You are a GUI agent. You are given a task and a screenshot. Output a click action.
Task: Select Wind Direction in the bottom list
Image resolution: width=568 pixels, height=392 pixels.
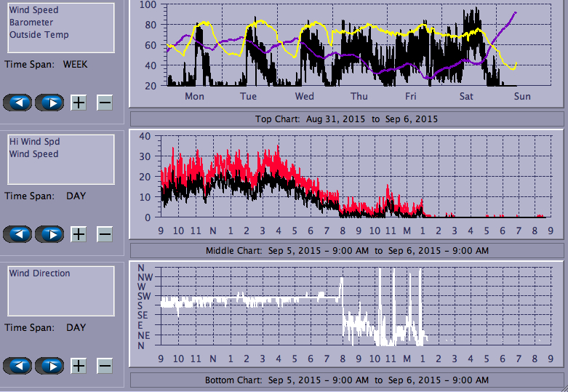pos(40,273)
